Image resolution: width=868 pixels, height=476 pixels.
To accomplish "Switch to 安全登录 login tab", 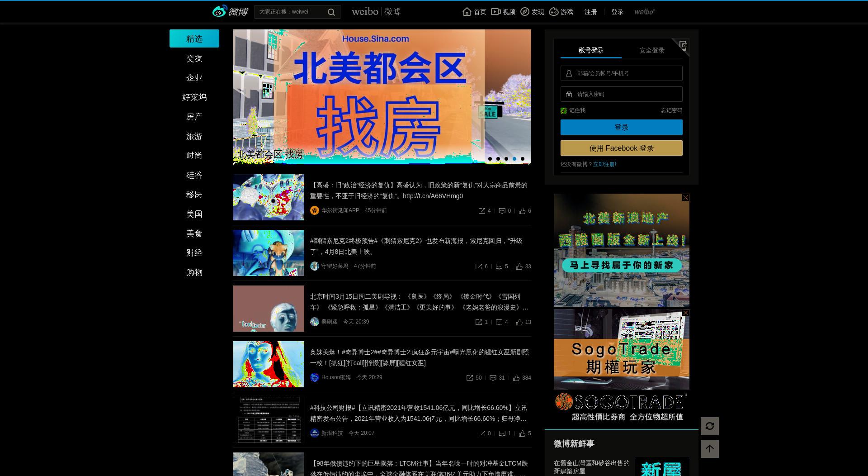I will coord(652,50).
